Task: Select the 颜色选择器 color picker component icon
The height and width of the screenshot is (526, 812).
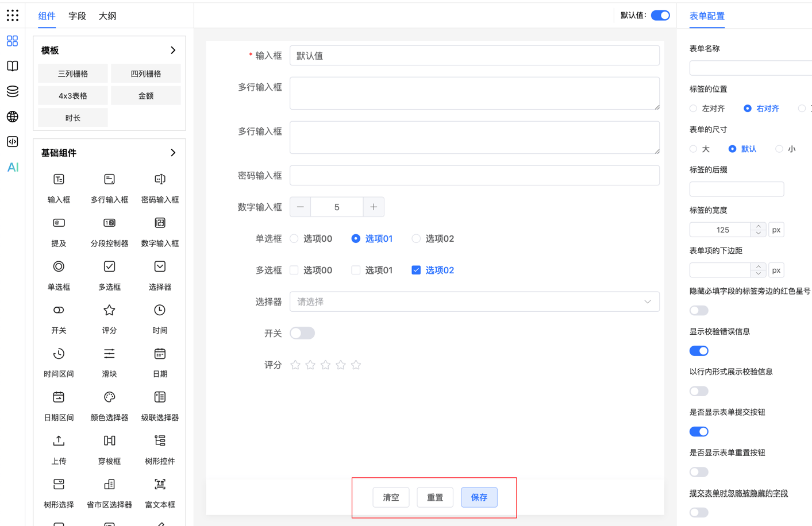Action: (x=109, y=397)
